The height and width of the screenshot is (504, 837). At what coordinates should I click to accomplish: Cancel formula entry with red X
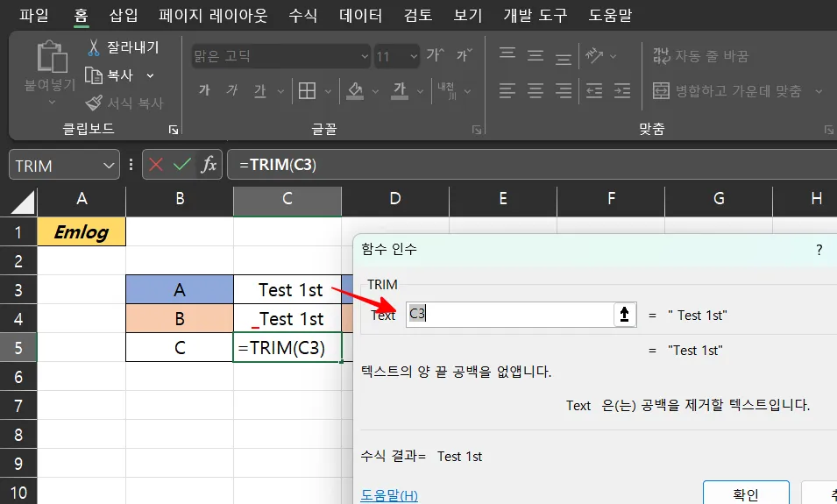tap(156, 165)
